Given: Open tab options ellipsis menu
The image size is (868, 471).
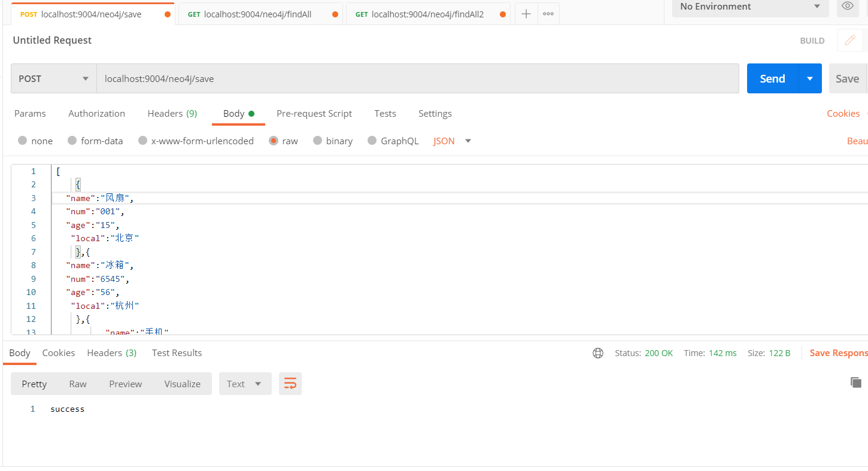Looking at the screenshot, I should pos(548,14).
